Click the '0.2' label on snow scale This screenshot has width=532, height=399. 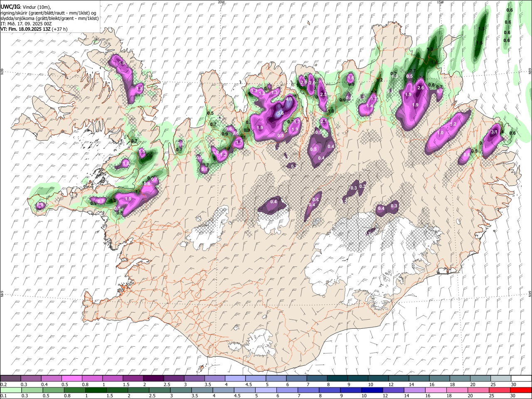pos(4,384)
